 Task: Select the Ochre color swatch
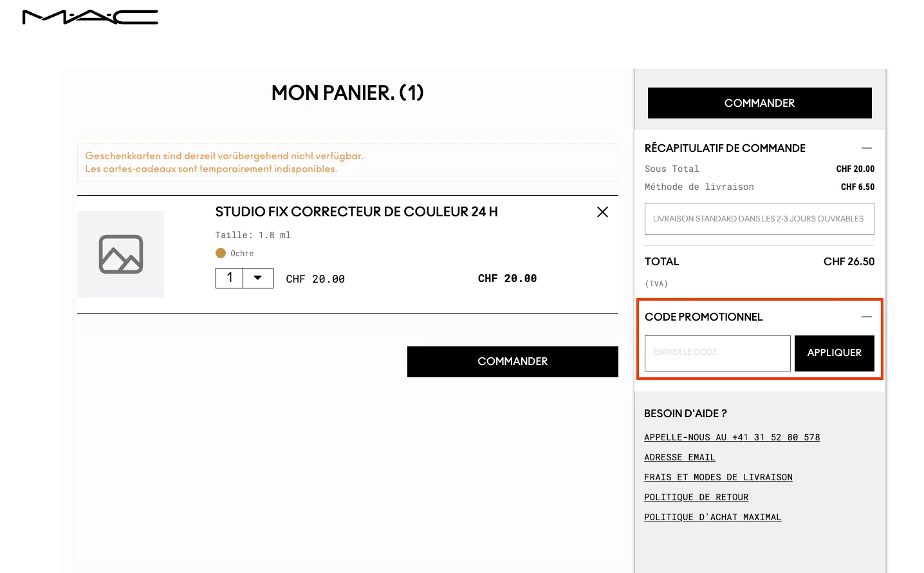click(221, 253)
